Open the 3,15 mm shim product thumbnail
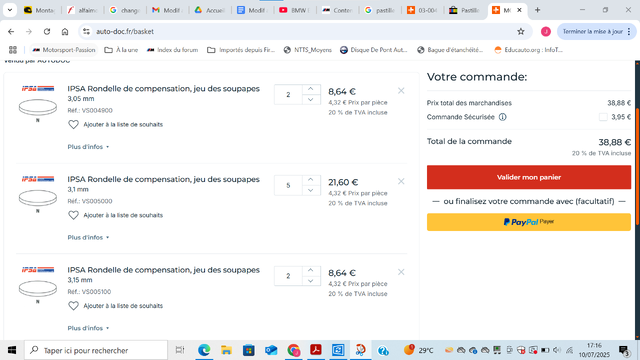This screenshot has height=360, width=640. 38,289
